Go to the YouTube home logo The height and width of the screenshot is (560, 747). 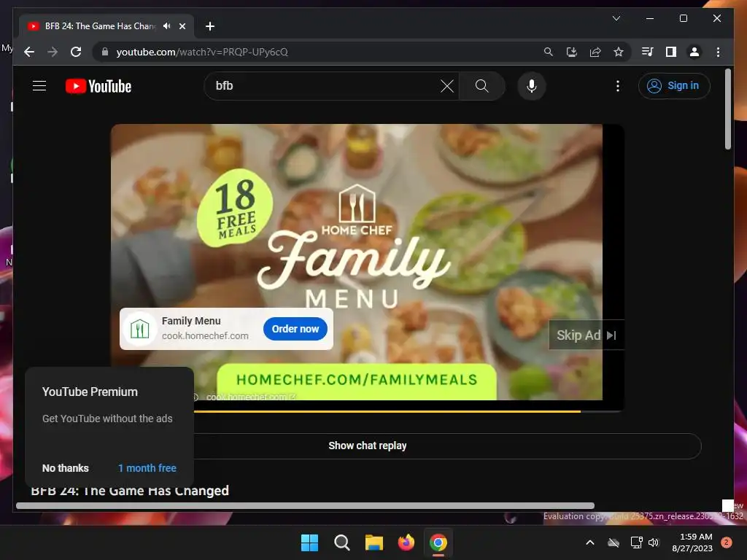tap(98, 86)
